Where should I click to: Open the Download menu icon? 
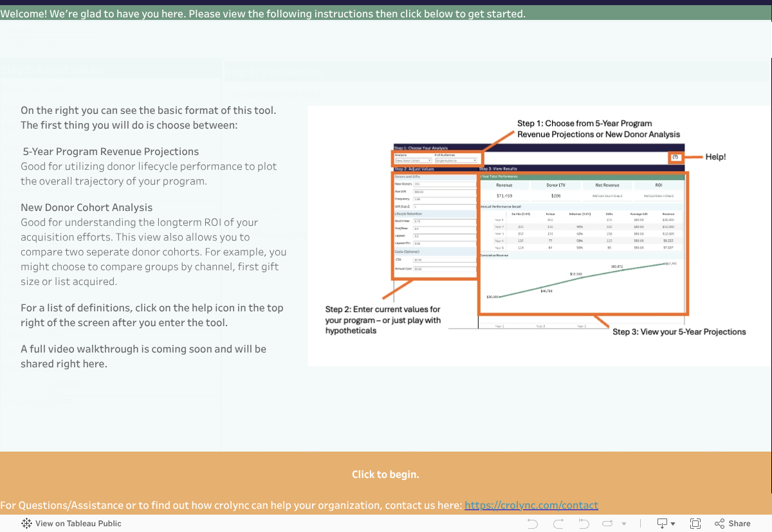pos(666,524)
